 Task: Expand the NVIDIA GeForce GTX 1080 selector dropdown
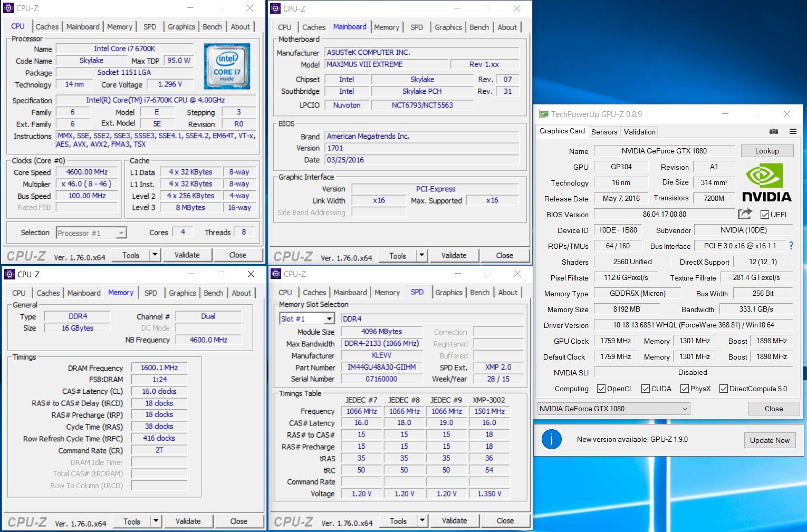[x=685, y=409]
